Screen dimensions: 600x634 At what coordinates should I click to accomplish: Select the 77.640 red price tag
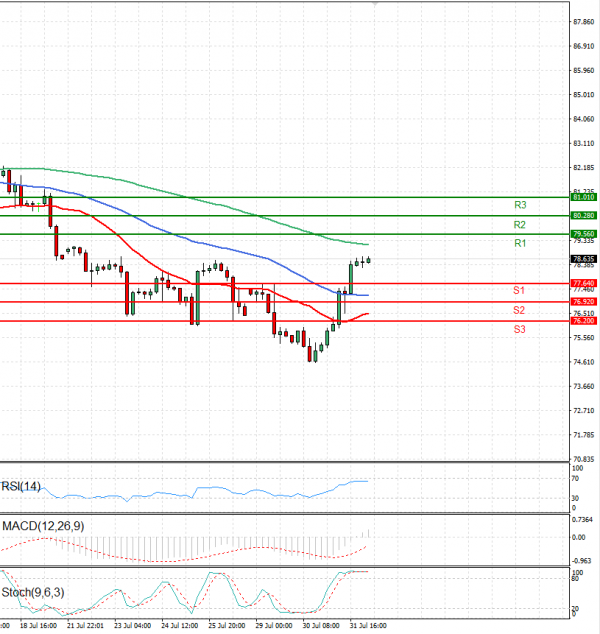(583, 283)
